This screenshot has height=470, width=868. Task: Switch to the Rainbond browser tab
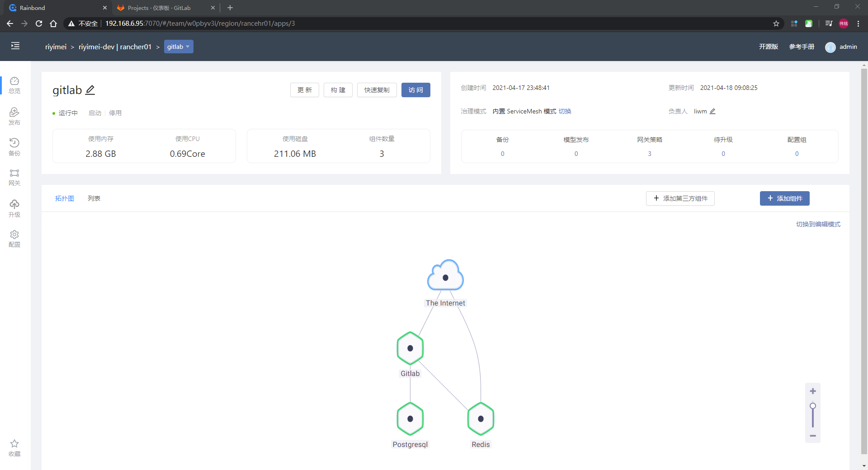(57, 8)
